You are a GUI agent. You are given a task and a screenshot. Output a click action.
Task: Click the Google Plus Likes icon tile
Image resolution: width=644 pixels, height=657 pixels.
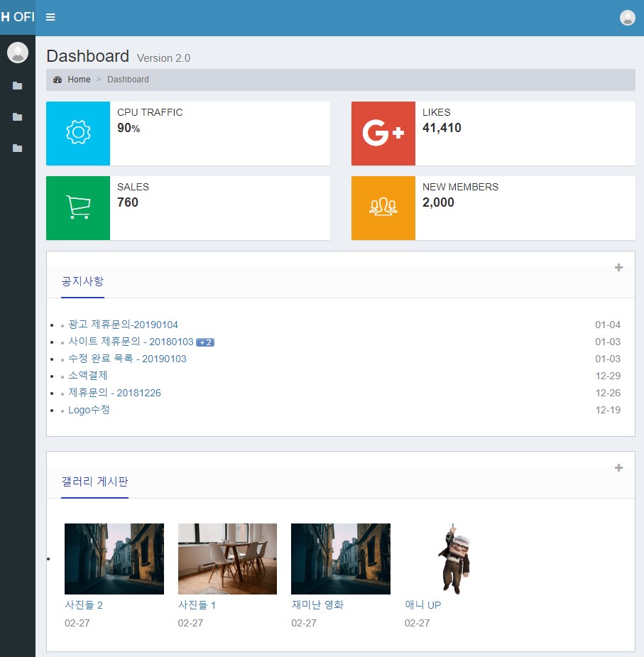[383, 134]
